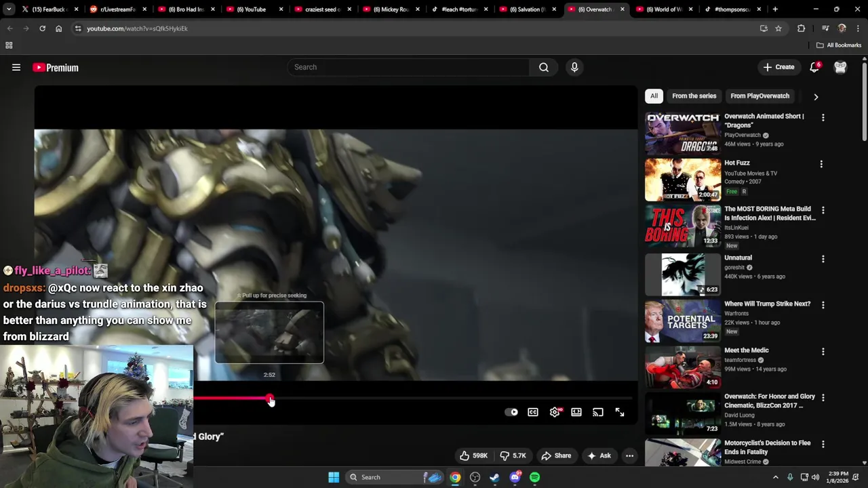Go to YouTube Premium home logo
Image resolution: width=868 pixels, height=488 pixels.
pos(56,67)
